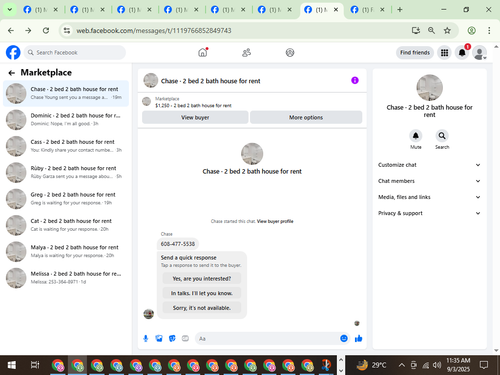The image size is (500, 375).
Task: Open the Groups icon in top navigation
Action: tap(290, 53)
